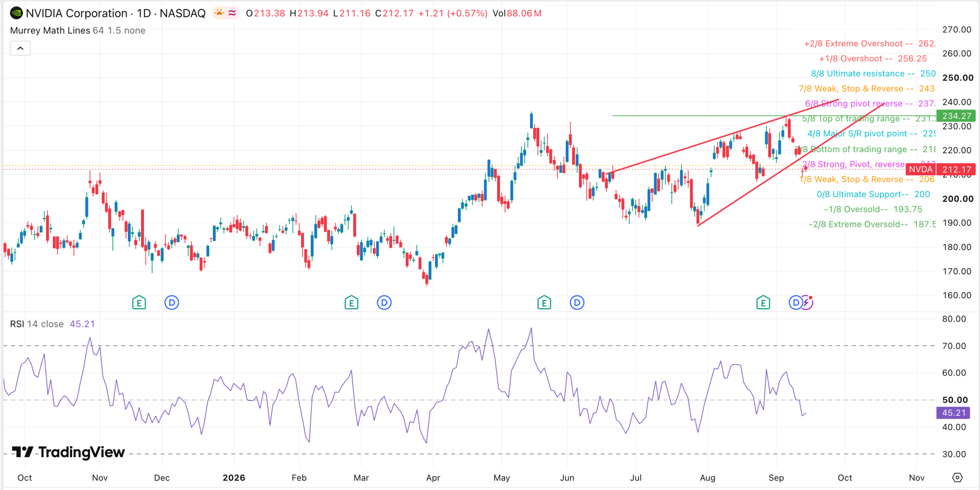Click the -1/8 Oversold 193.75 label
Screen dimensions: 980x490
click(873, 209)
